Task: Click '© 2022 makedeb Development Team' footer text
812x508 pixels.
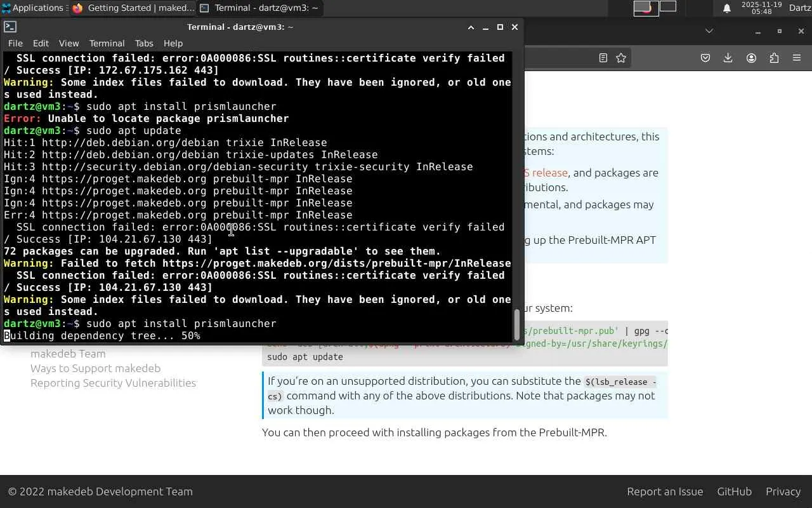Action: (100, 491)
